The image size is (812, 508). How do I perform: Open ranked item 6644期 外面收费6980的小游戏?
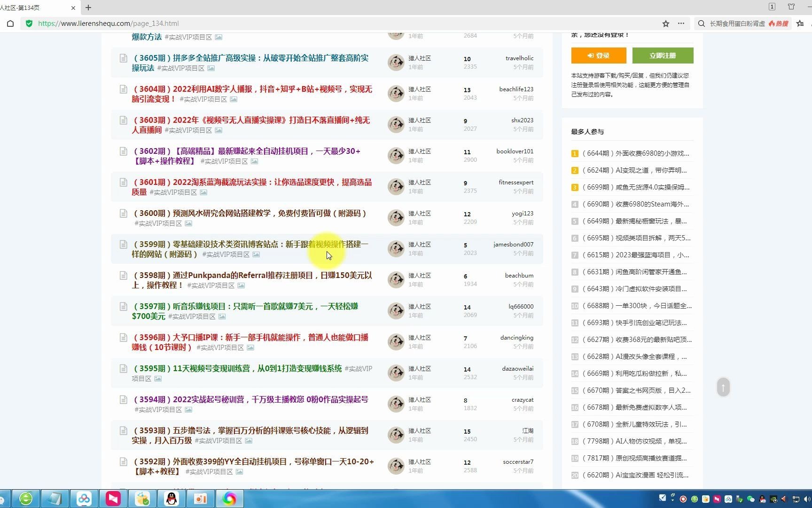pyautogui.click(x=635, y=153)
